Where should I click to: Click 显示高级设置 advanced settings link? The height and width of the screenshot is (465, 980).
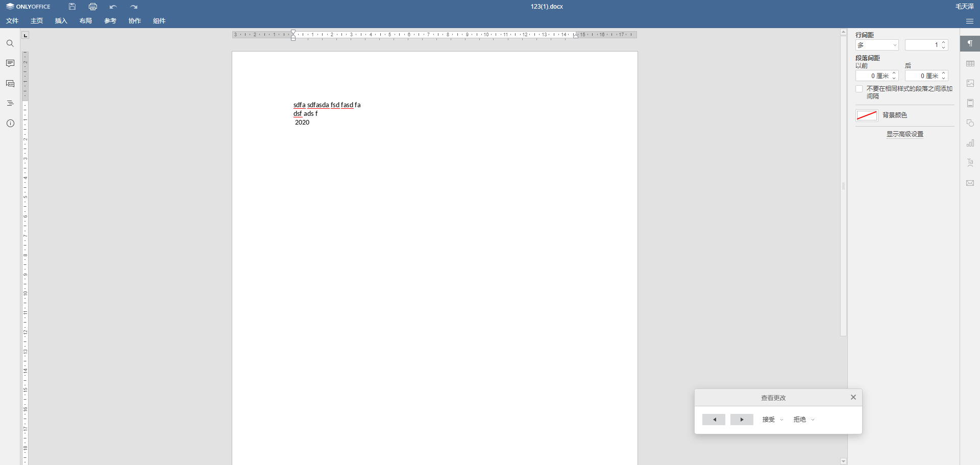click(x=904, y=134)
